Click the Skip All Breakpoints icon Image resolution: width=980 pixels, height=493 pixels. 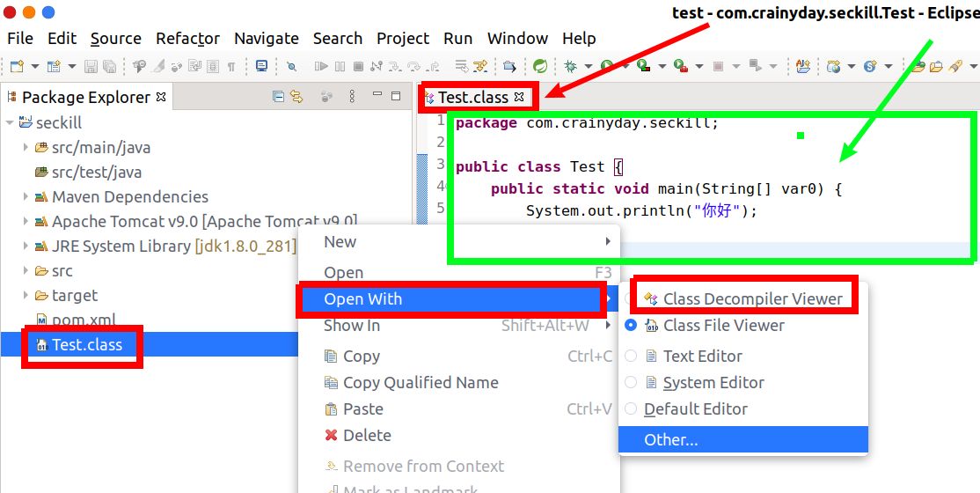click(x=291, y=66)
